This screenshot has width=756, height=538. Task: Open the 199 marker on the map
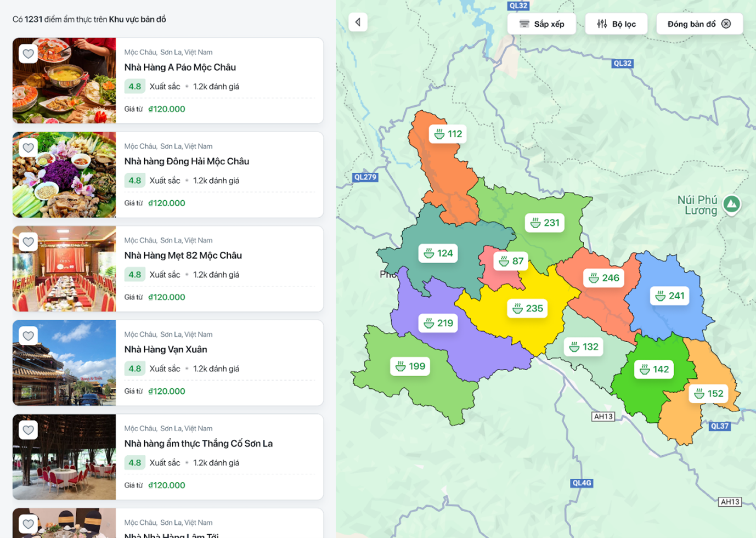(410, 366)
